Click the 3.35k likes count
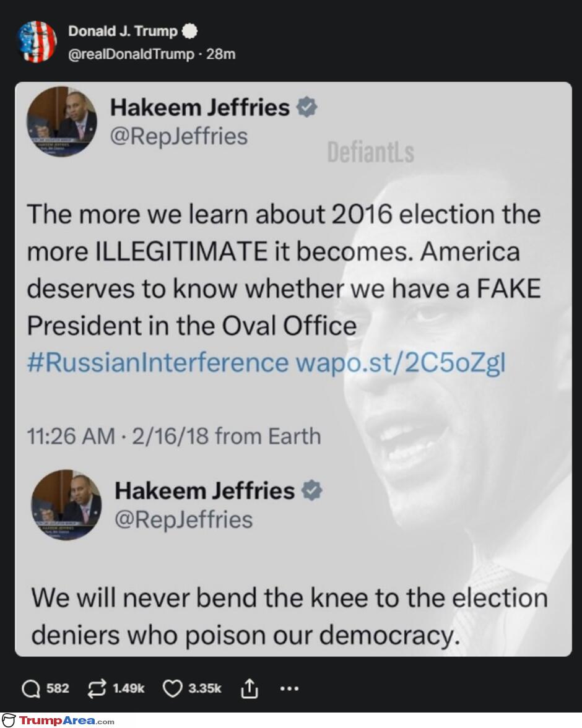Image resolution: width=582 pixels, height=728 pixels. point(205,688)
